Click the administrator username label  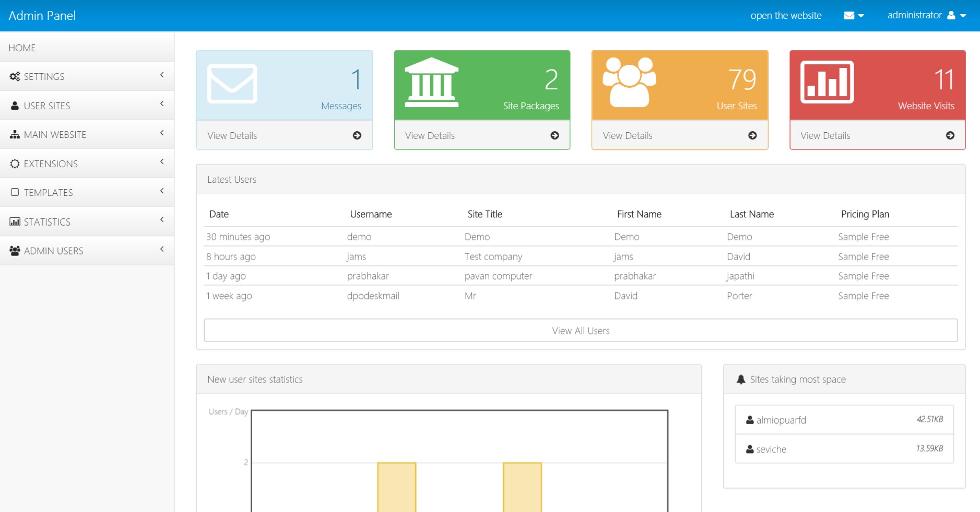point(915,15)
